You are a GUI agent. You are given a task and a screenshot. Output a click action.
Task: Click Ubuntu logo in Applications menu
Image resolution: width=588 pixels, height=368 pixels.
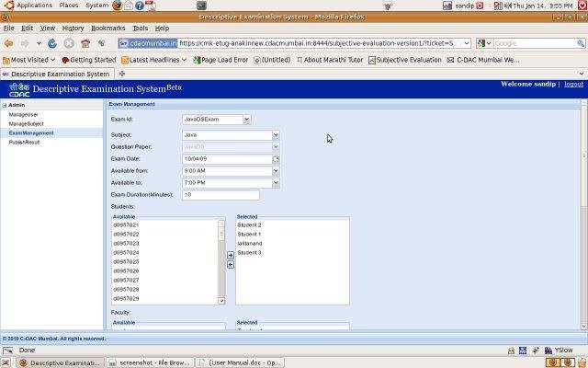pyautogui.click(x=8, y=6)
